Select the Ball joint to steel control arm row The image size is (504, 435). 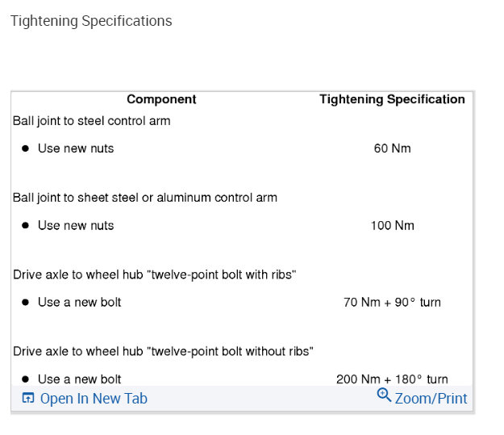(x=92, y=121)
